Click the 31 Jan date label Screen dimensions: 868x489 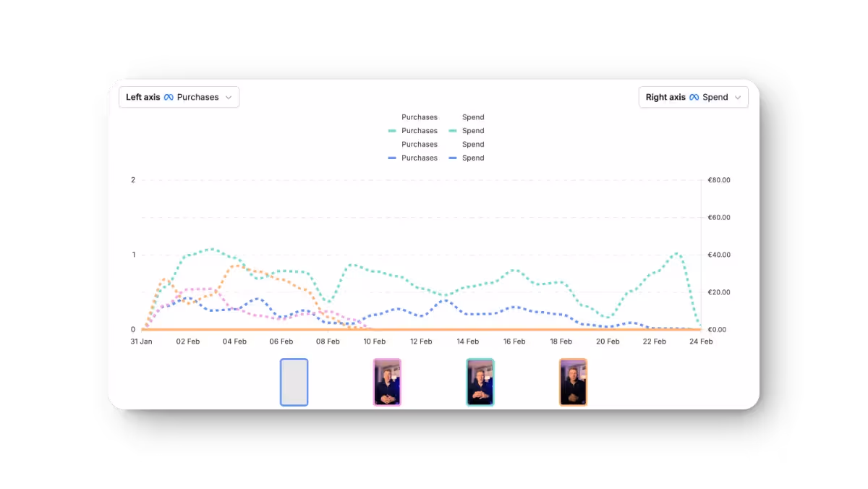141,341
